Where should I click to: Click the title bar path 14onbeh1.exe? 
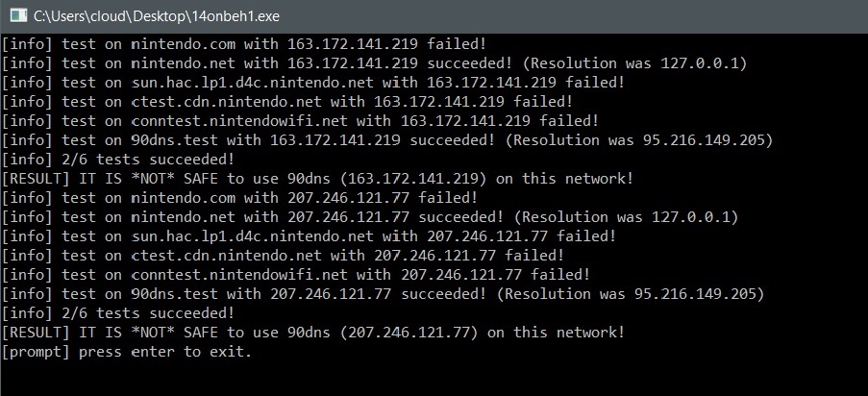156,16
